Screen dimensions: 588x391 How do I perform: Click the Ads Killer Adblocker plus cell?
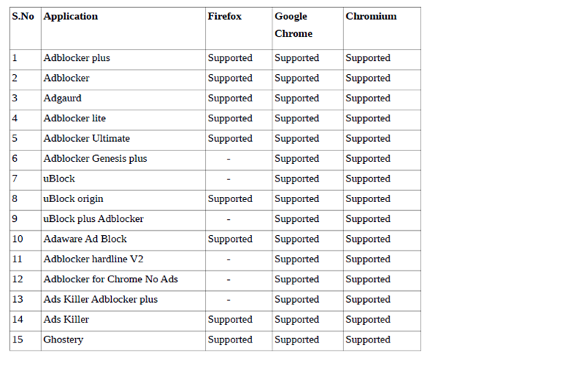[x=100, y=299]
